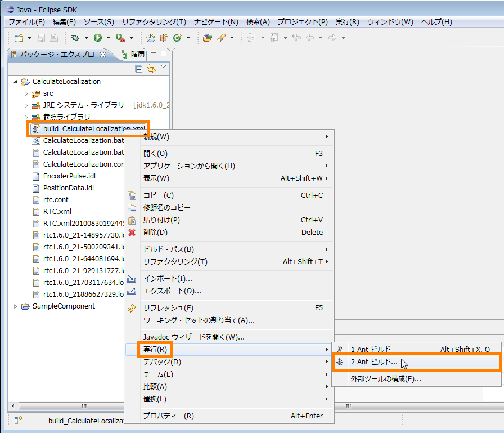Open the リファクタリング(T) menu
This screenshot has height=433, width=504.
(154, 22)
